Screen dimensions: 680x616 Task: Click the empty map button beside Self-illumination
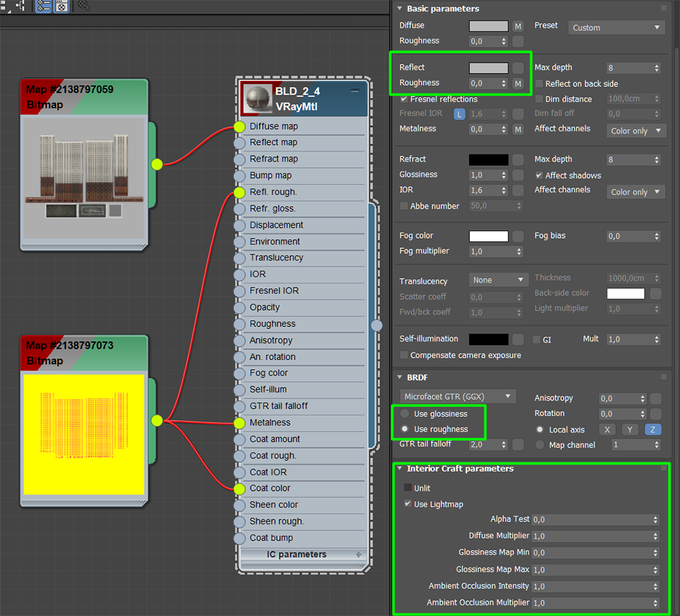click(x=517, y=339)
